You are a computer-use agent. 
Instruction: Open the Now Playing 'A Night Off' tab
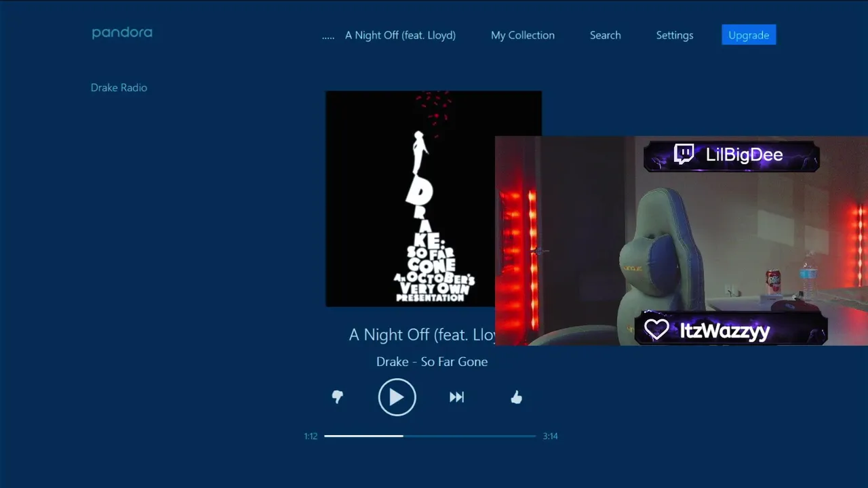tap(400, 35)
